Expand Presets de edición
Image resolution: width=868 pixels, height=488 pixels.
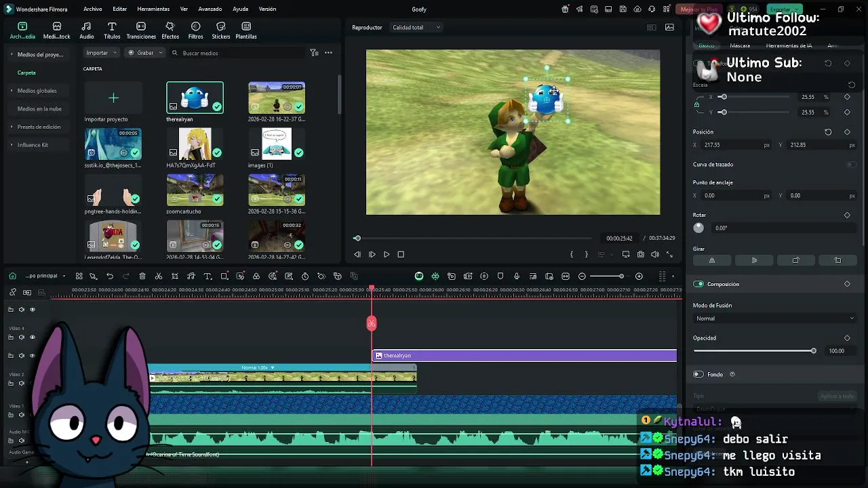[x=39, y=127]
